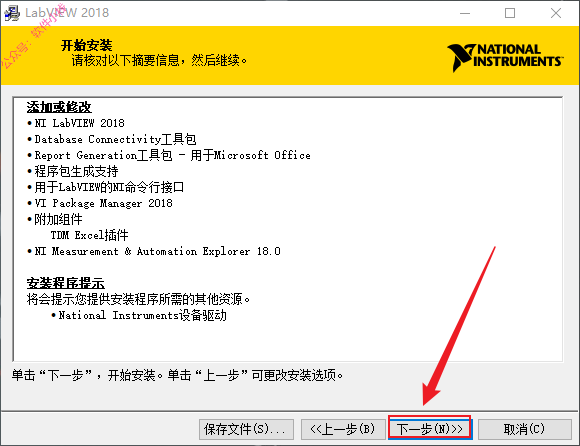Click the LabVIEW installer icon in title bar

click(11, 13)
